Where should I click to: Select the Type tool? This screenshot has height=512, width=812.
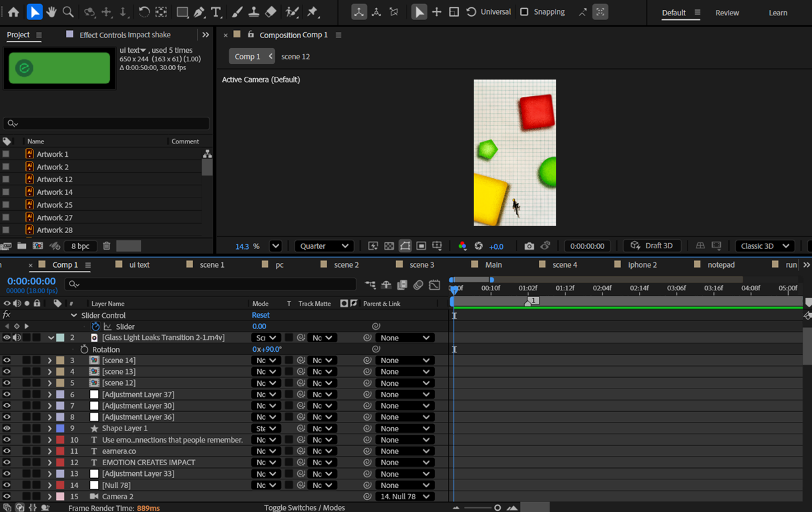(x=216, y=12)
